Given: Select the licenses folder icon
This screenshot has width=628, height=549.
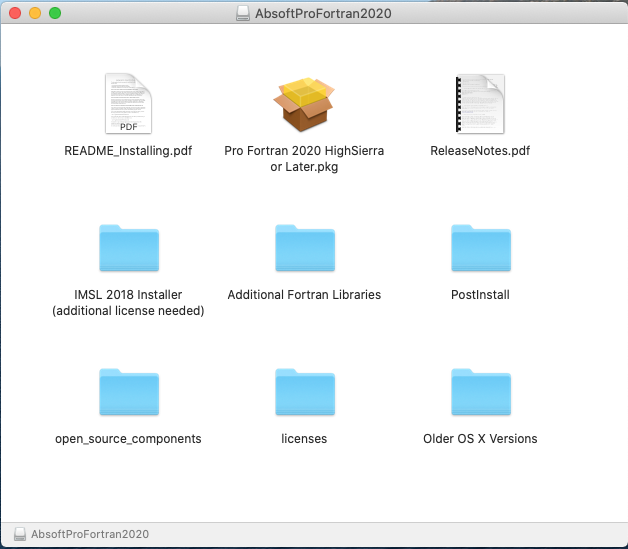Looking at the screenshot, I should [x=305, y=392].
